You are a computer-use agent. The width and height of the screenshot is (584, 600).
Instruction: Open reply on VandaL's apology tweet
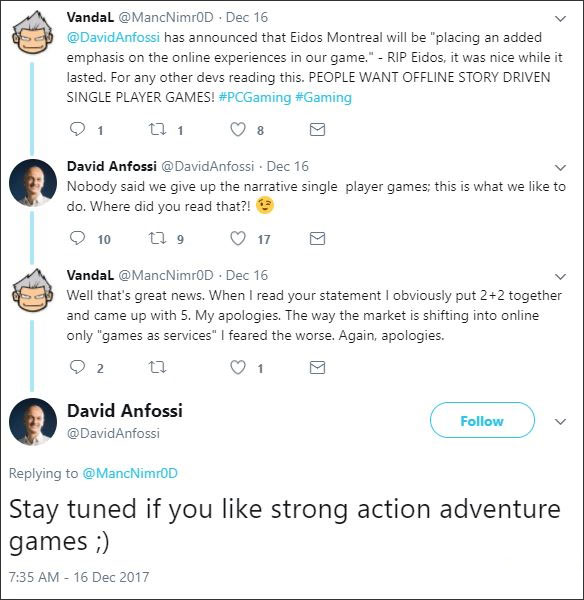(x=77, y=367)
